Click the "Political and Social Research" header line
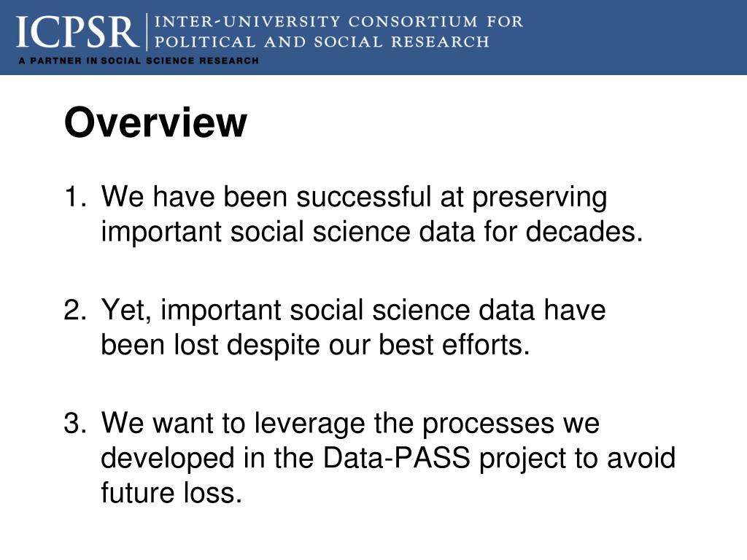 coord(322,42)
